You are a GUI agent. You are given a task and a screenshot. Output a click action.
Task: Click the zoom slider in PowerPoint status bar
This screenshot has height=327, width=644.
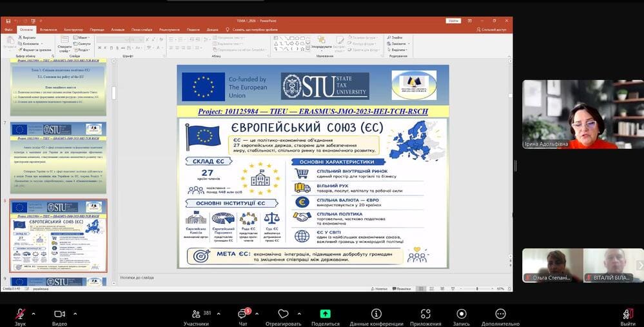477,289
